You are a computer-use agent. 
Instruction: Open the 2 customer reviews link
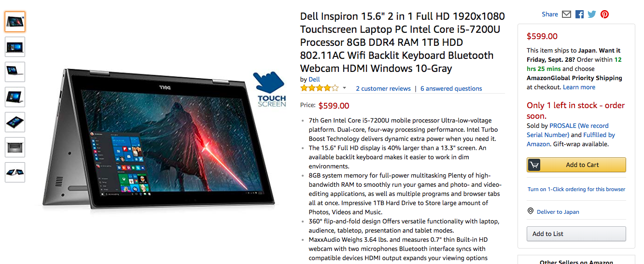point(383,89)
